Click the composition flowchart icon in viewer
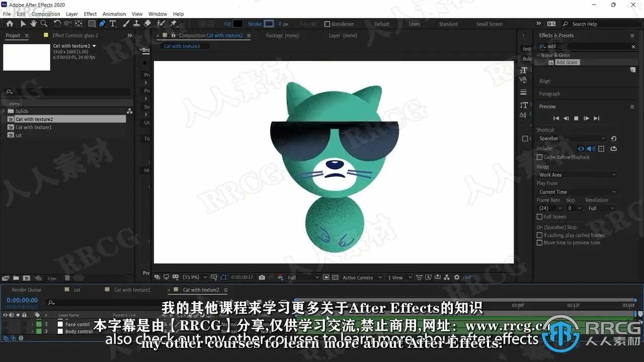644x362 pixels. click(x=448, y=278)
